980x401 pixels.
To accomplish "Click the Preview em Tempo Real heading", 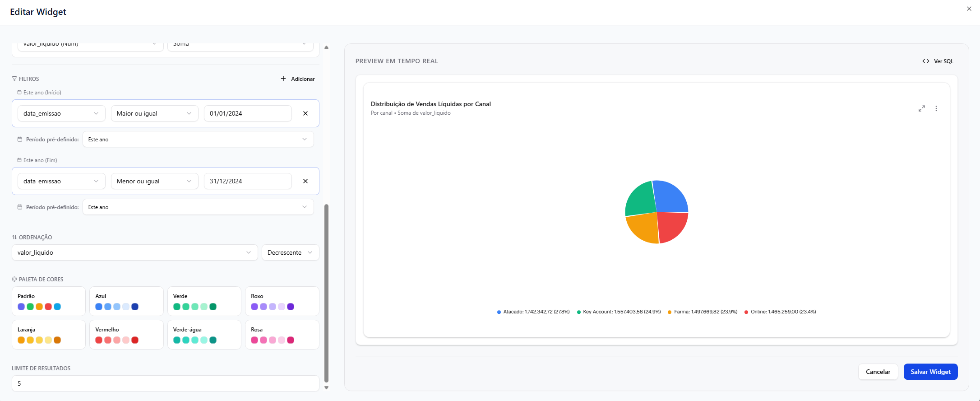I will (x=397, y=61).
